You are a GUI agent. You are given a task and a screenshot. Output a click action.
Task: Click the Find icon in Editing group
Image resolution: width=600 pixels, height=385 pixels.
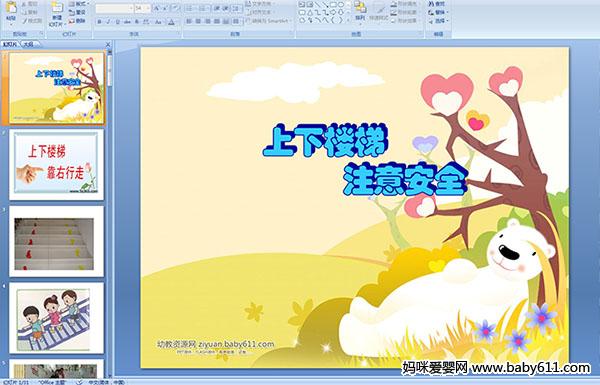tap(437, 4)
